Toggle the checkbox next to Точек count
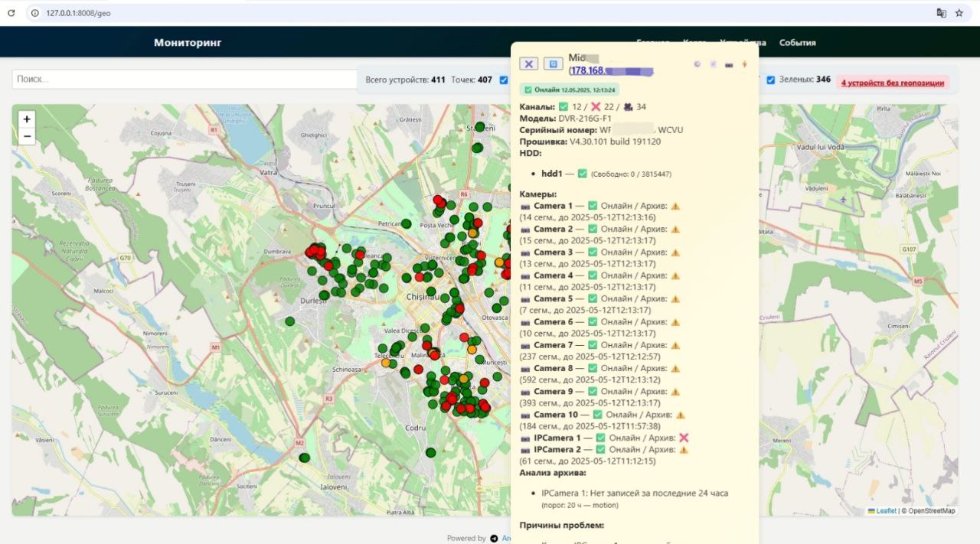This screenshot has width=980, height=544. (503, 80)
